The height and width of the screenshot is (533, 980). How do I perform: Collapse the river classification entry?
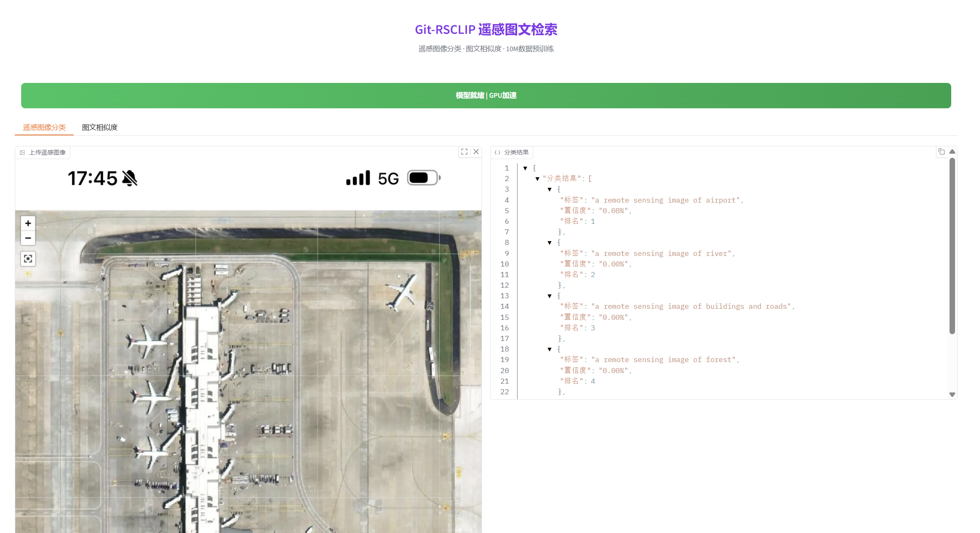click(550, 242)
